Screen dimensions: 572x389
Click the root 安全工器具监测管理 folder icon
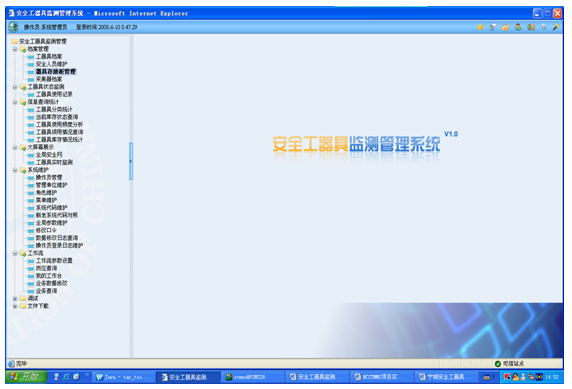(x=15, y=41)
